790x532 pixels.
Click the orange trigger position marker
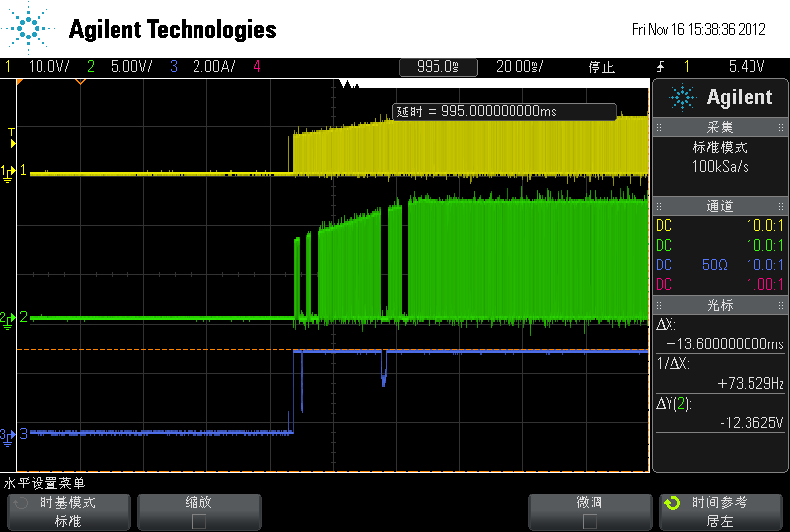[80, 81]
